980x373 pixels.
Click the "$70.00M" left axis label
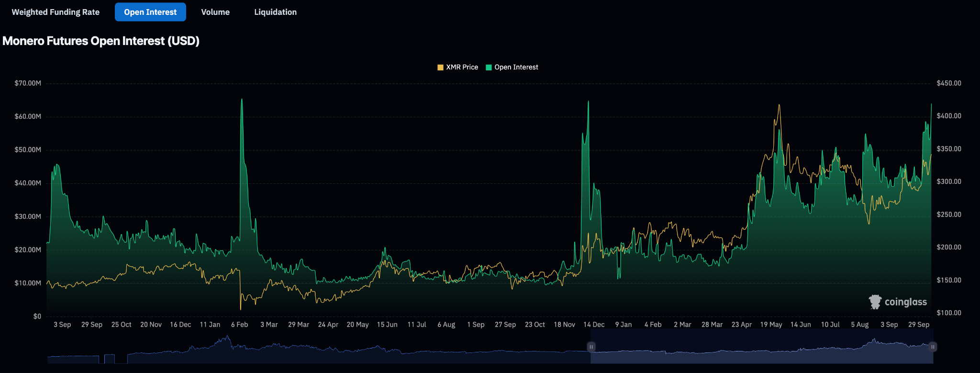(28, 83)
